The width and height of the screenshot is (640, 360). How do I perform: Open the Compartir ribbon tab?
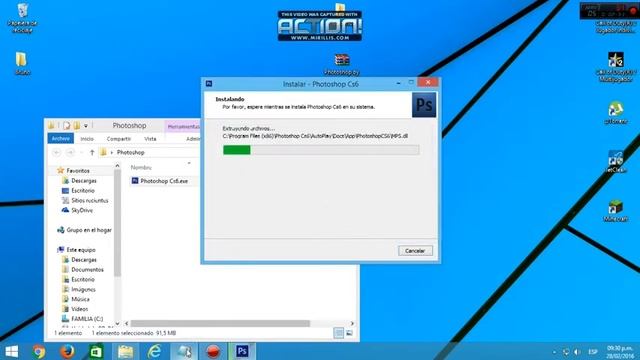118,139
